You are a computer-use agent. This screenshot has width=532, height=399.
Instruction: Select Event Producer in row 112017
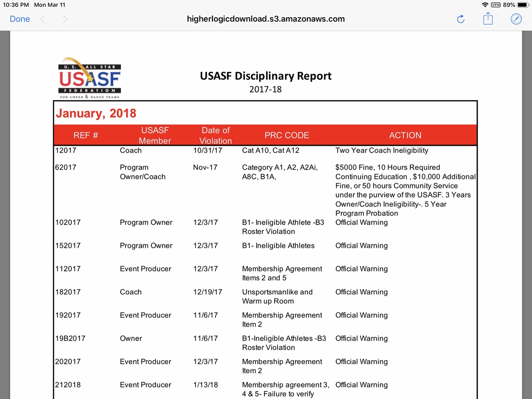146,268
